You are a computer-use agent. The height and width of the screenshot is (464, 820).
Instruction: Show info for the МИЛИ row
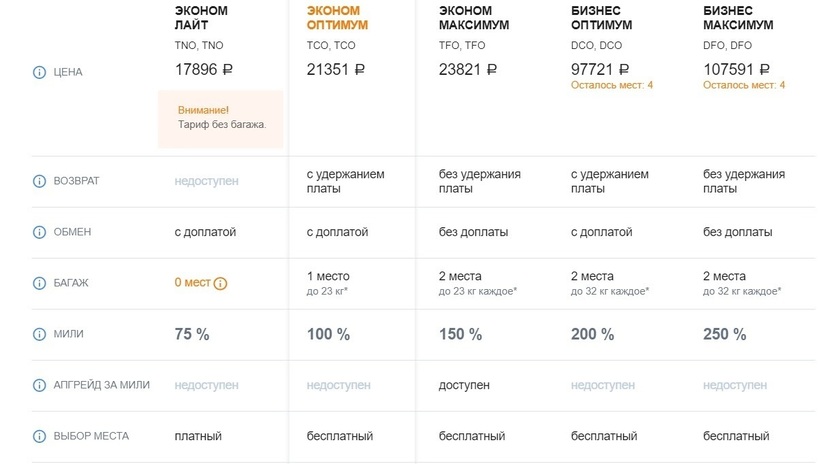(x=40, y=334)
